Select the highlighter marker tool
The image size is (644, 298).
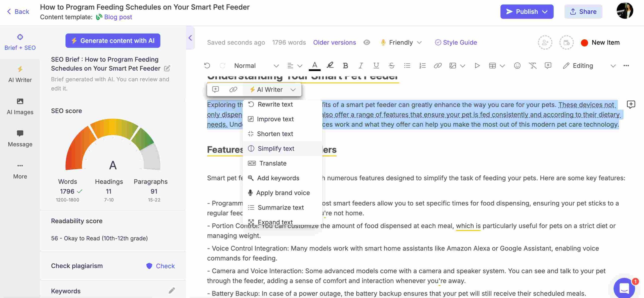click(330, 65)
